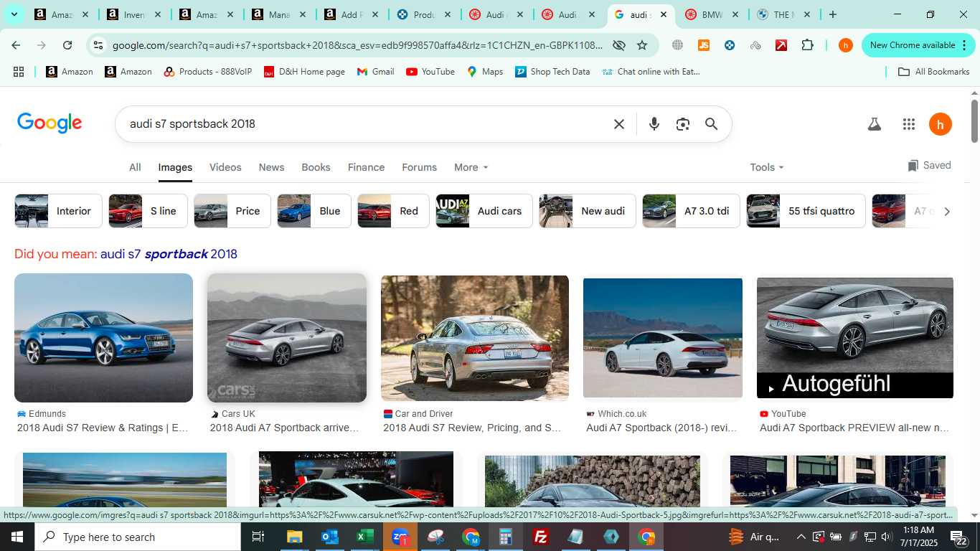Screen dimensions: 980x551
Task: Clear the search box with the X icon
Action: click(x=619, y=124)
